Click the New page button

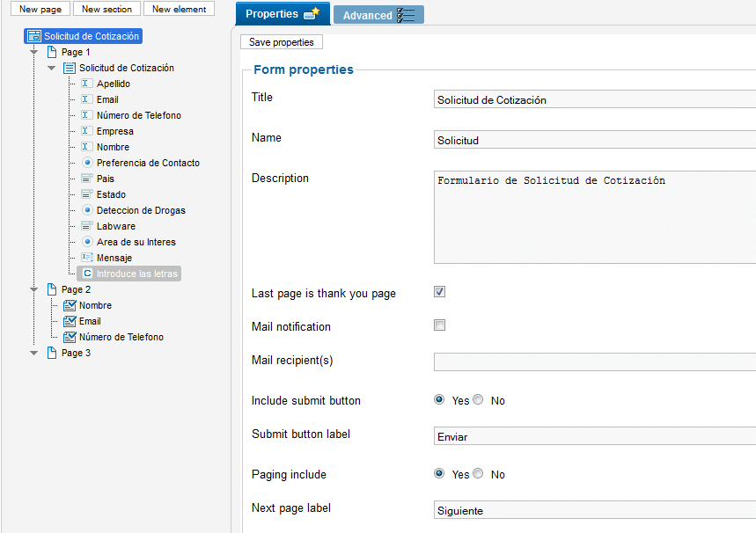pos(40,9)
